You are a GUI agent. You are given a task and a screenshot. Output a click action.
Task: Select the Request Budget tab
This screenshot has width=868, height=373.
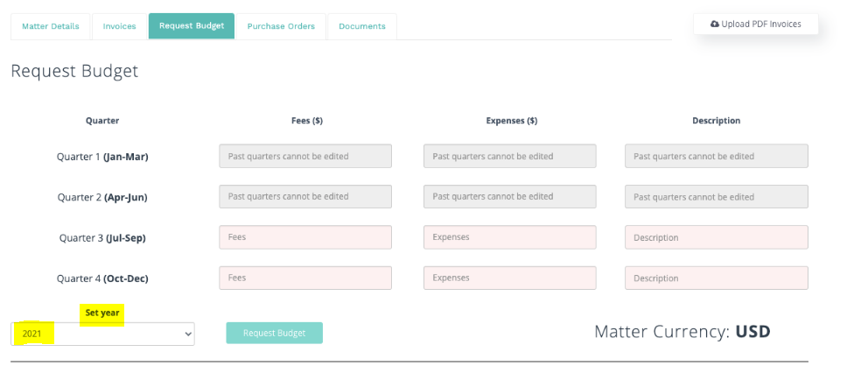click(192, 26)
